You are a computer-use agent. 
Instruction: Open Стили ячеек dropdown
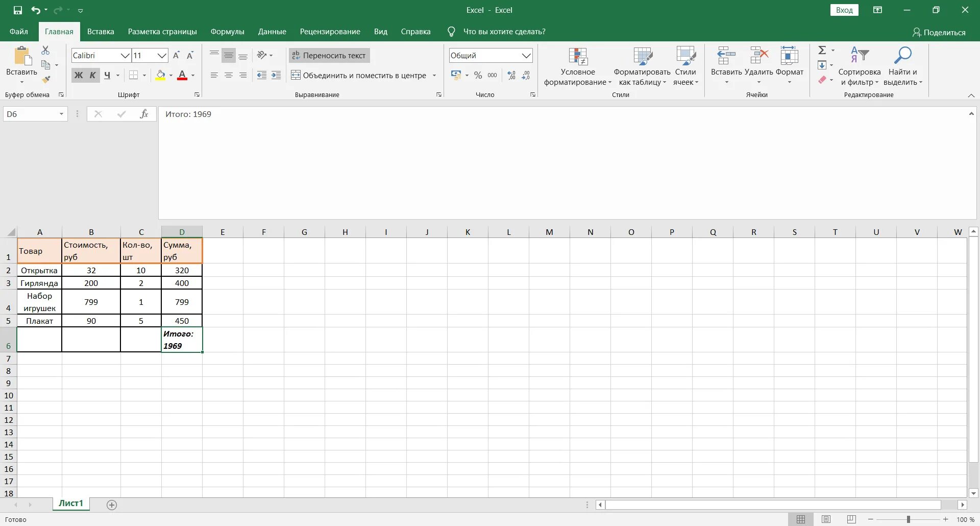pyautogui.click(x=685, y=67)
